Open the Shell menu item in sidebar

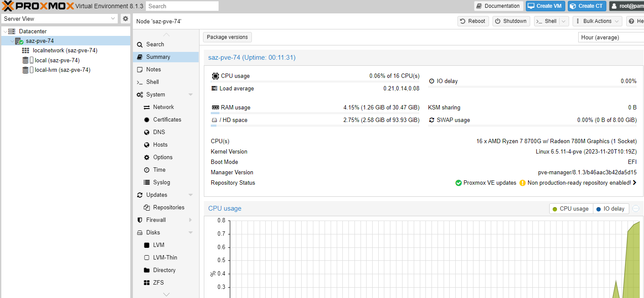(x=166, y=82)
